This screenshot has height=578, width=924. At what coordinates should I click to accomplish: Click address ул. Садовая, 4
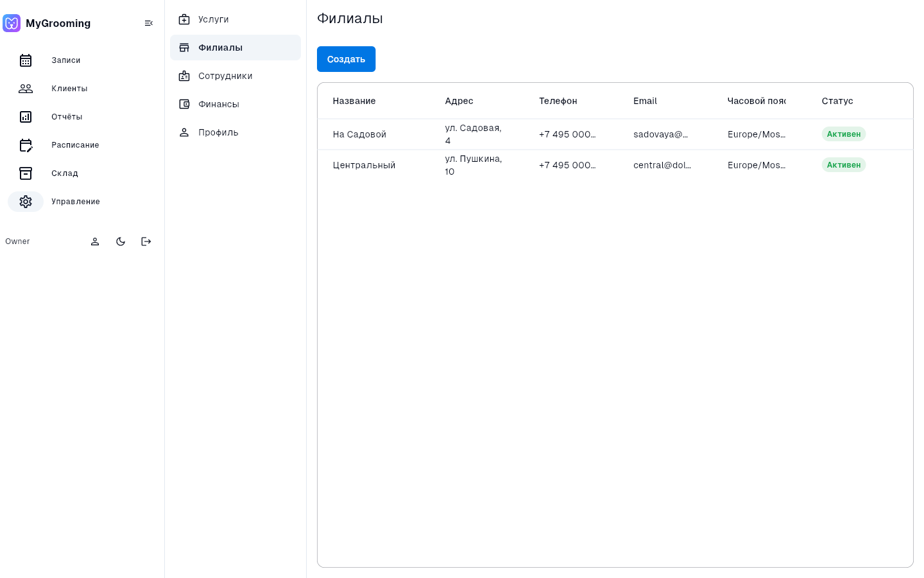pyautogui.click(x=474, y=134)
